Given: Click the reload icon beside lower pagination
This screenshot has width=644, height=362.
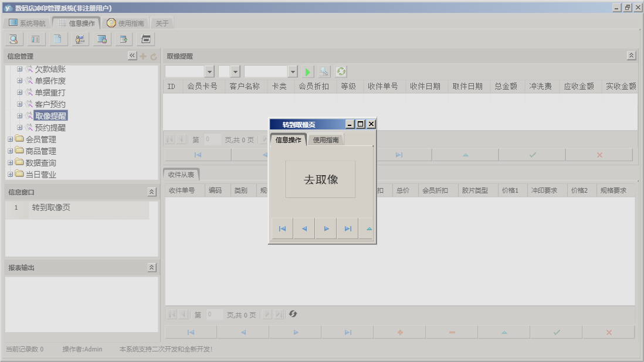Looking at the screenshot, I should 293,314.
